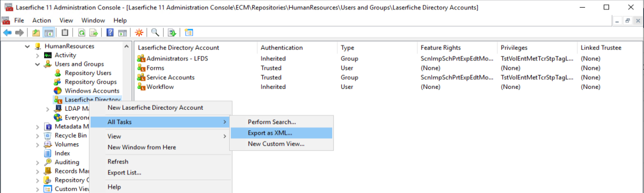This screenshot has height=193, width=644.
Task: Sort by Linked Trustee column header
Action: (x=610, y=47)
